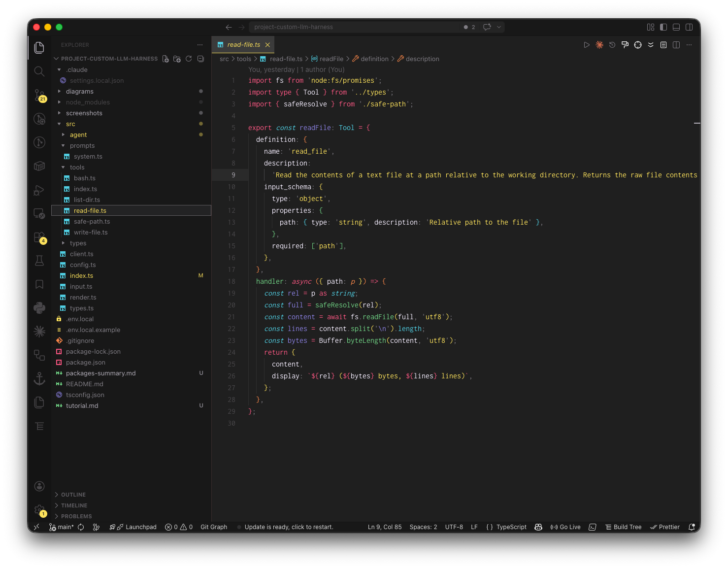The width and height of the screenshot is (728, 569).
Task: Expand the PROBLEMS section
Action: (x=131, y=516)
